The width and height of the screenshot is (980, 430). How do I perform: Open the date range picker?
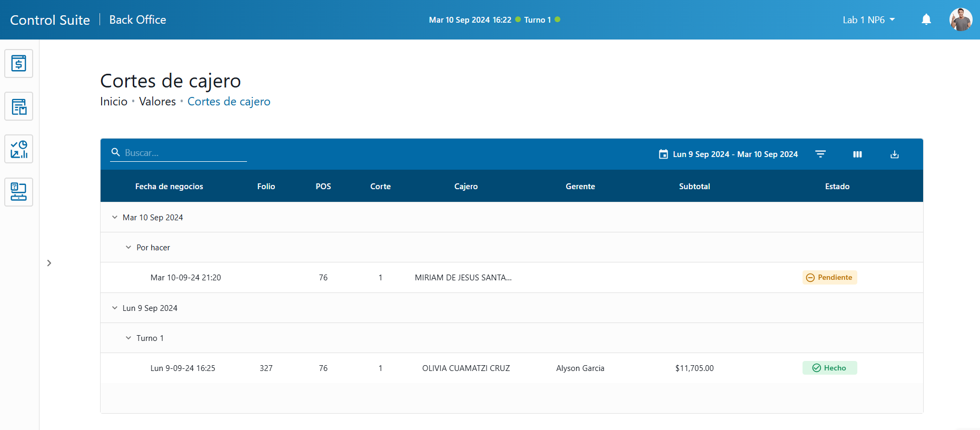[x=728, y=154]
